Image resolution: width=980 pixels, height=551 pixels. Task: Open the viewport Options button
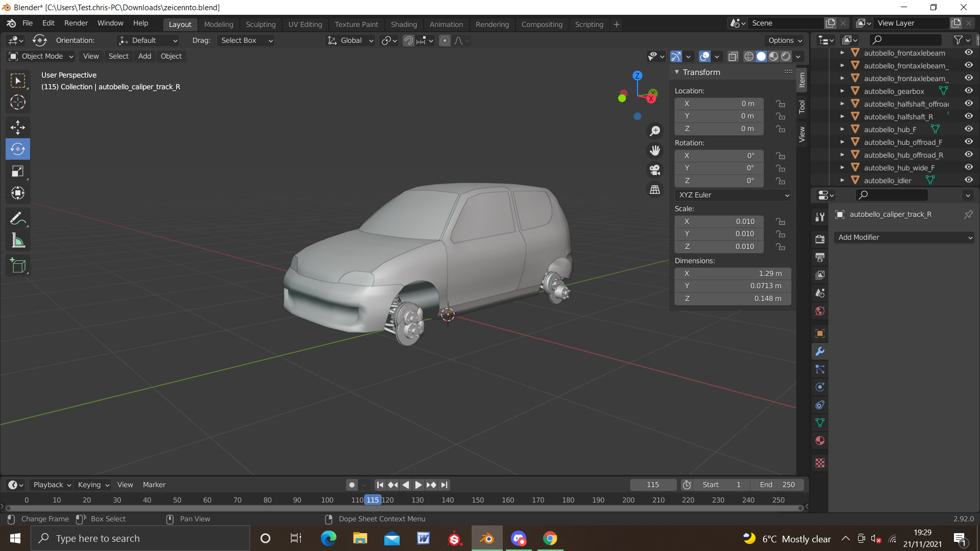[785, 40]
